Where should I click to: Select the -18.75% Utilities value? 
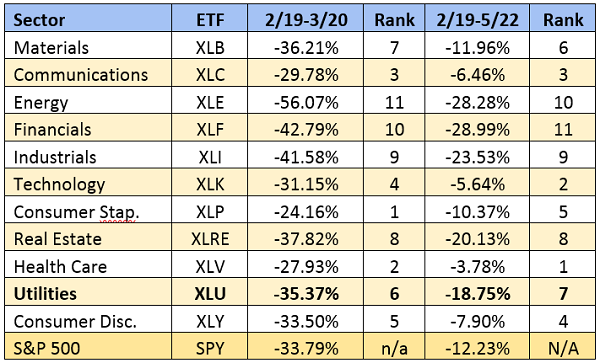click(x=477, y=292)
